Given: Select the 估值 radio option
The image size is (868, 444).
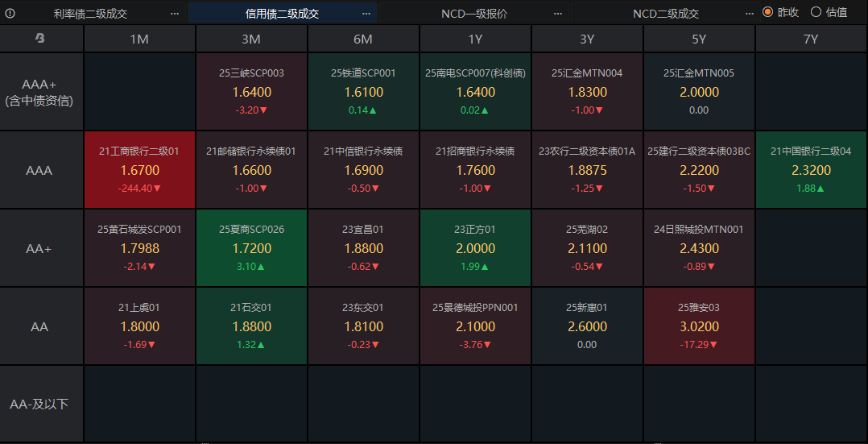Looking at the screenshot, I should pos(816,12).
